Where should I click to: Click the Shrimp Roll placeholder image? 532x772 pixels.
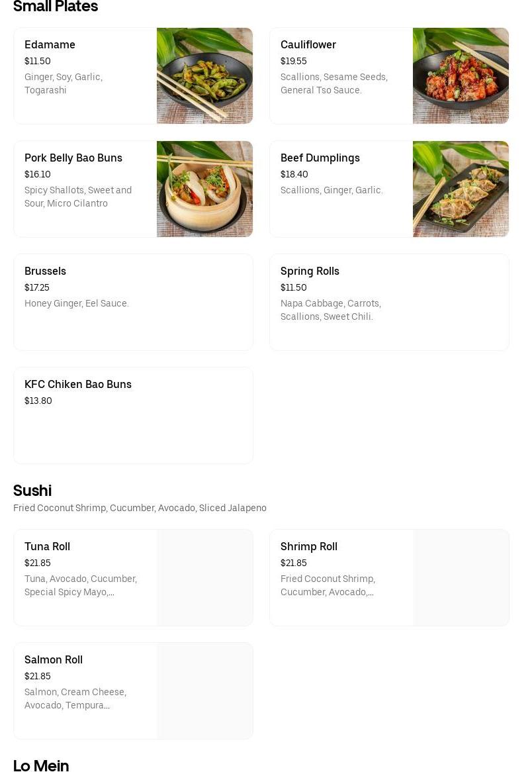(x=461, y=577)
